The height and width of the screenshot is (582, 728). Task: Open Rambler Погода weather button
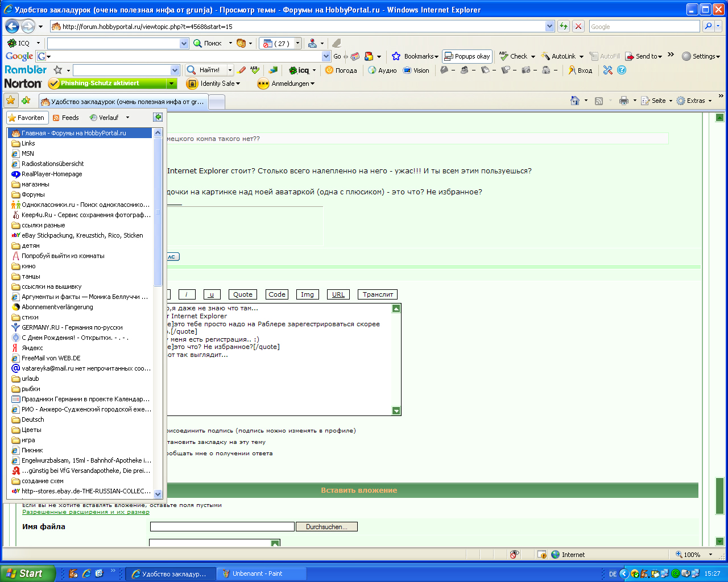point(341,70)
